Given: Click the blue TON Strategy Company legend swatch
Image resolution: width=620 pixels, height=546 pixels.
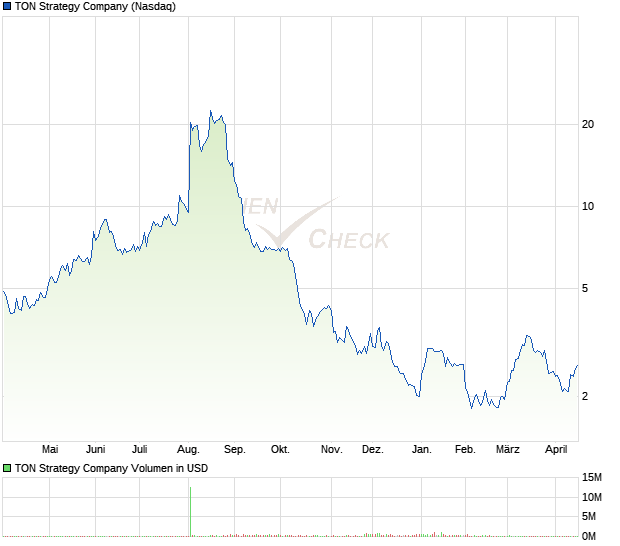Looking at the screenshot, I should coord(7,6).
